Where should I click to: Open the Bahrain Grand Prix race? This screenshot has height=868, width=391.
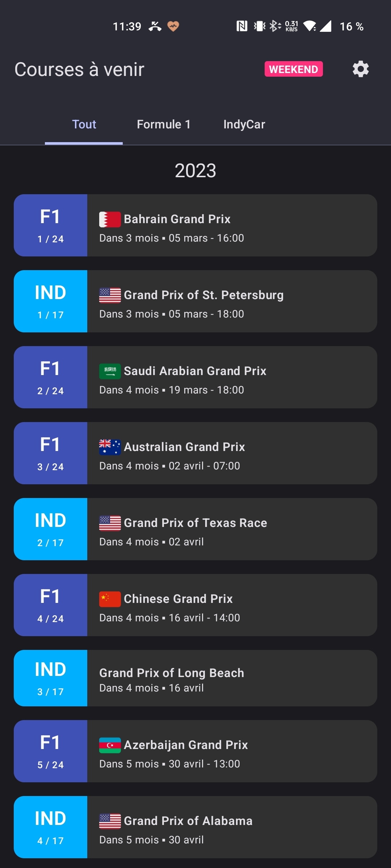tap(232, 226)
